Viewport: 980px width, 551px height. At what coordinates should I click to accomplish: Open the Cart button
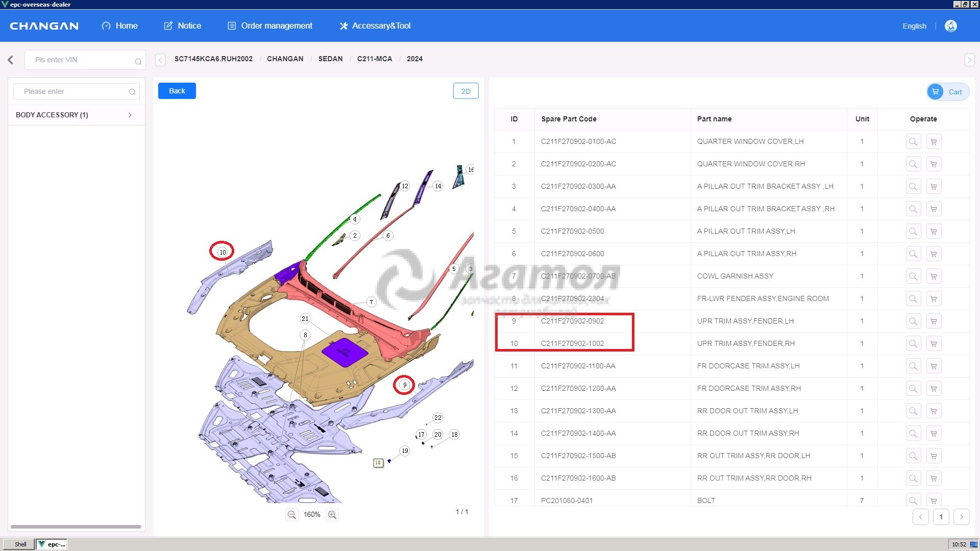(x=947, y=92)
